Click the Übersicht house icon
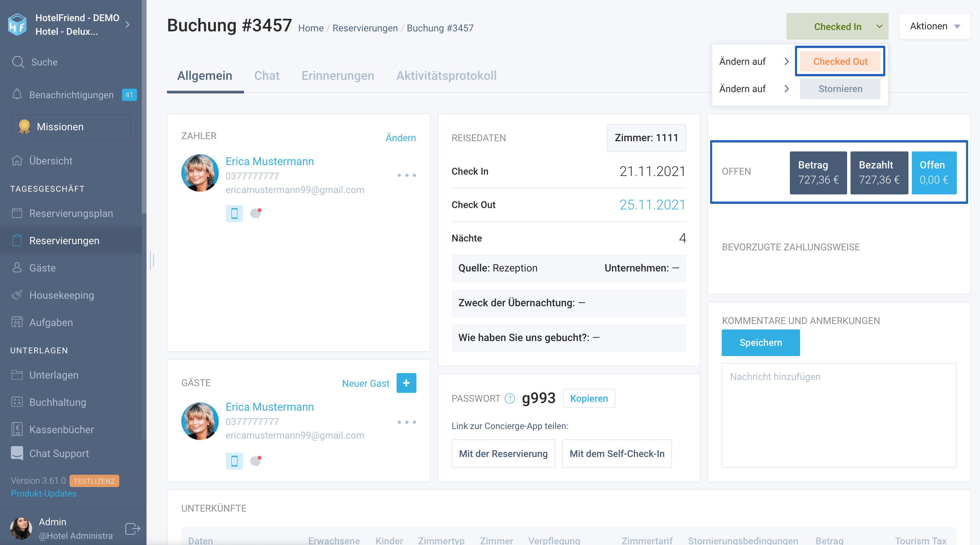The width and height of the screenshot is (980, 545). click(x=17, y=161)
